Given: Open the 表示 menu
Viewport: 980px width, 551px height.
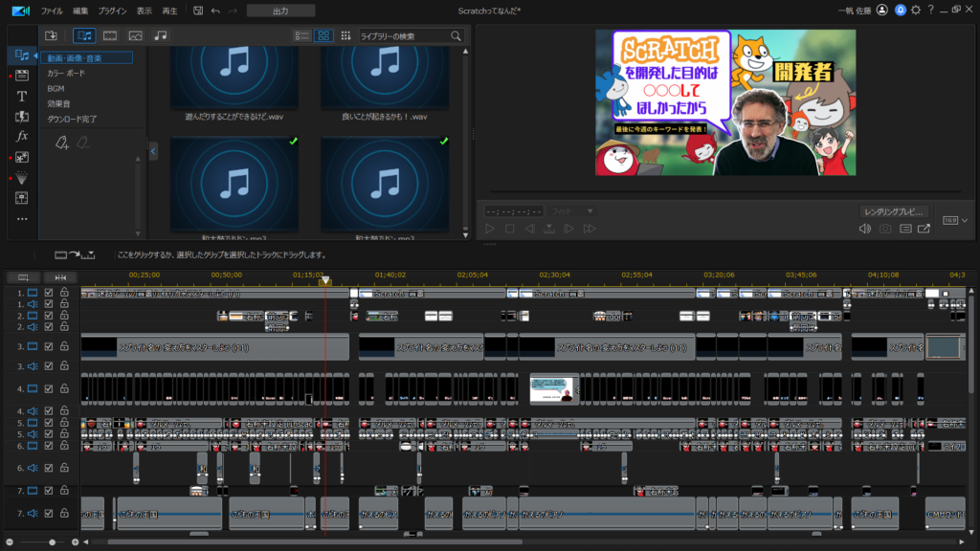Looking at the screenshot, I should (145, 11).
